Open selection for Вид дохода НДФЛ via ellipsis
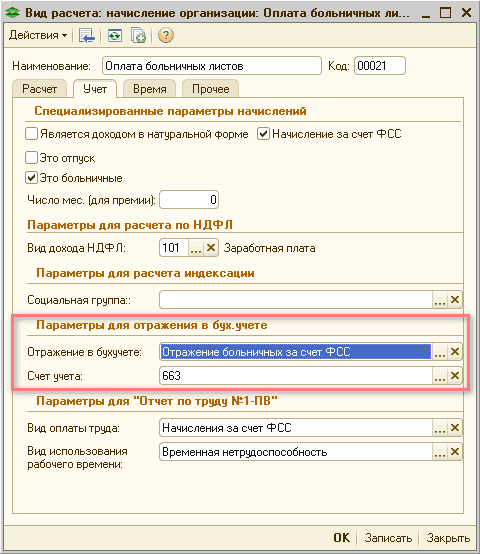480x554 pixels. (x=196, y=248)
